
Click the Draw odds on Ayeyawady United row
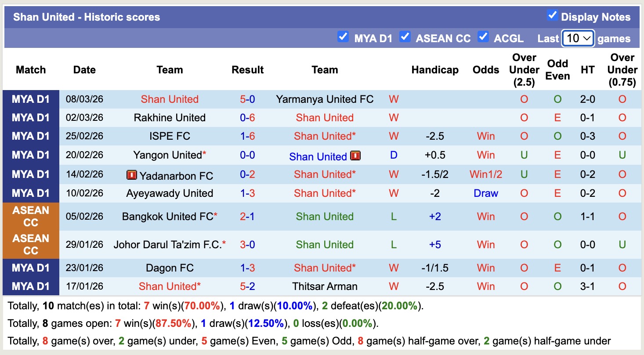pos(485,193)
